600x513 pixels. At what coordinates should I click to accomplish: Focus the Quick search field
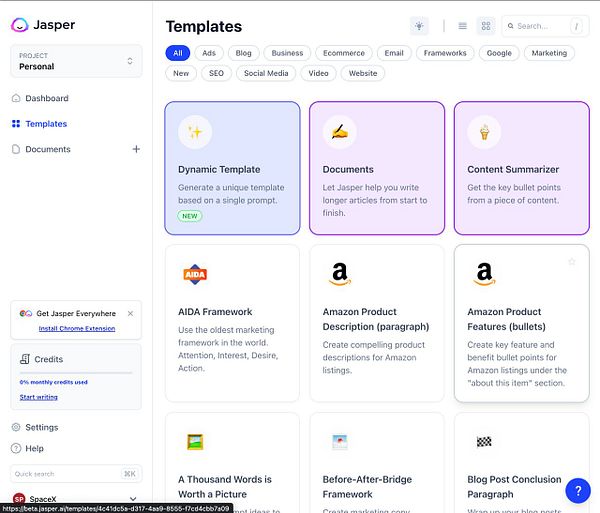[x=76, y=474]
